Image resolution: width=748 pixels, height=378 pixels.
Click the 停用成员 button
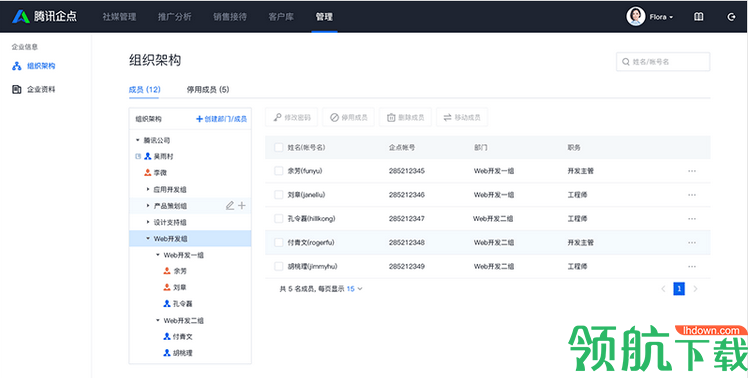tap(349, 117)
